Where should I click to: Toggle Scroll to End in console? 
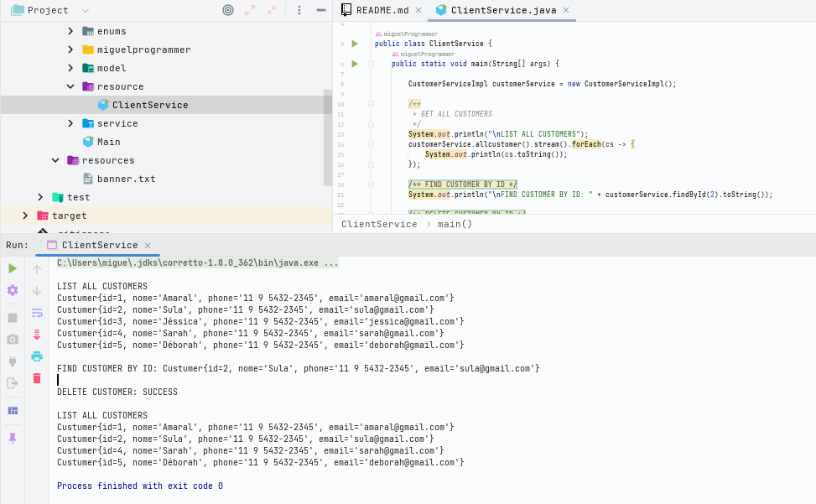coord(37,335)
